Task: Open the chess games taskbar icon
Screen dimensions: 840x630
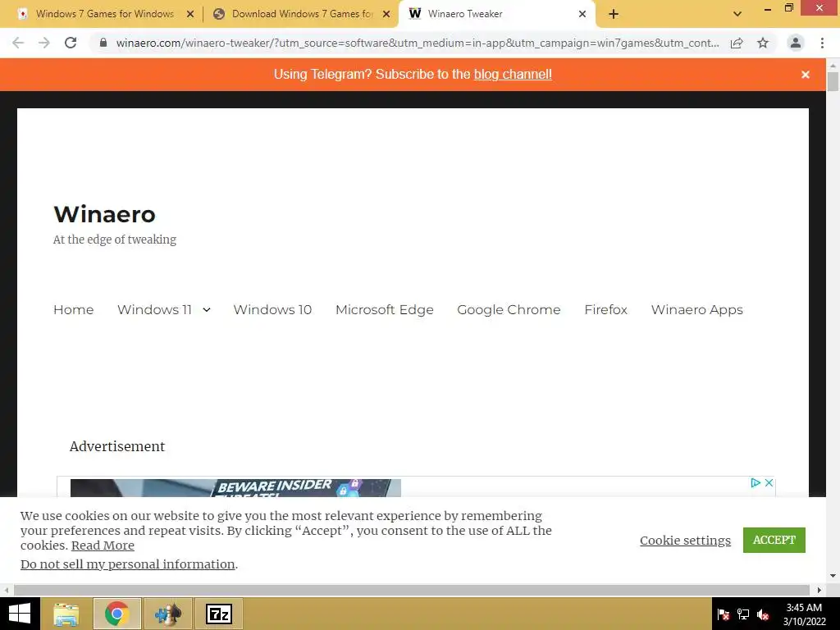Action: pyautogui.click(x=167, y=614)
